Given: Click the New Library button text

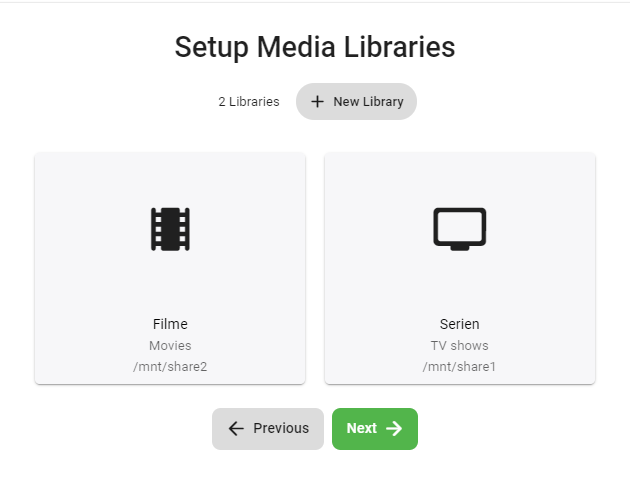Looking at the screenshot, I should point(368,102).
